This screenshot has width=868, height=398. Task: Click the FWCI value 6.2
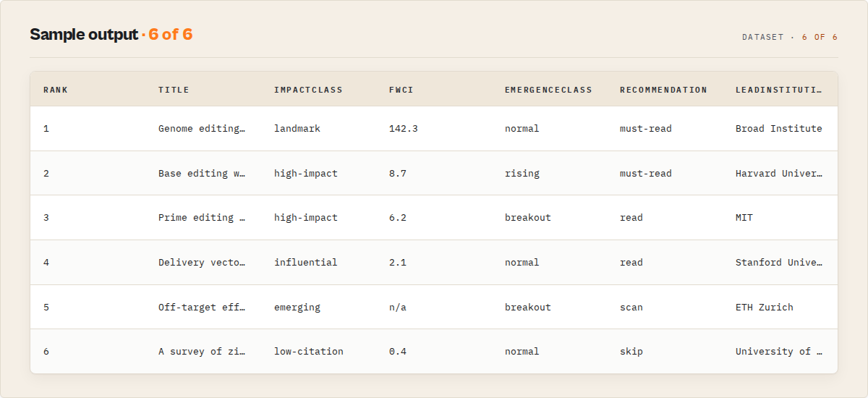coord(398,218)
